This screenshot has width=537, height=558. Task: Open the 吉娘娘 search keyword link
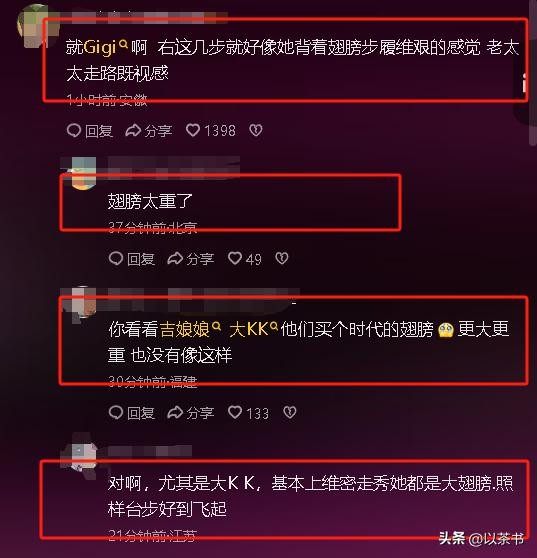point(190,329)
